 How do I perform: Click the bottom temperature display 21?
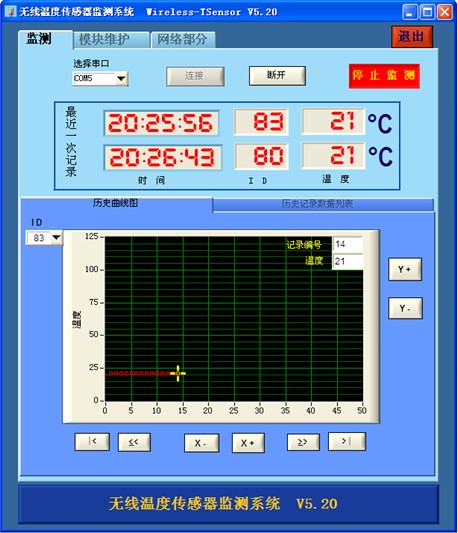coord(333,156)
